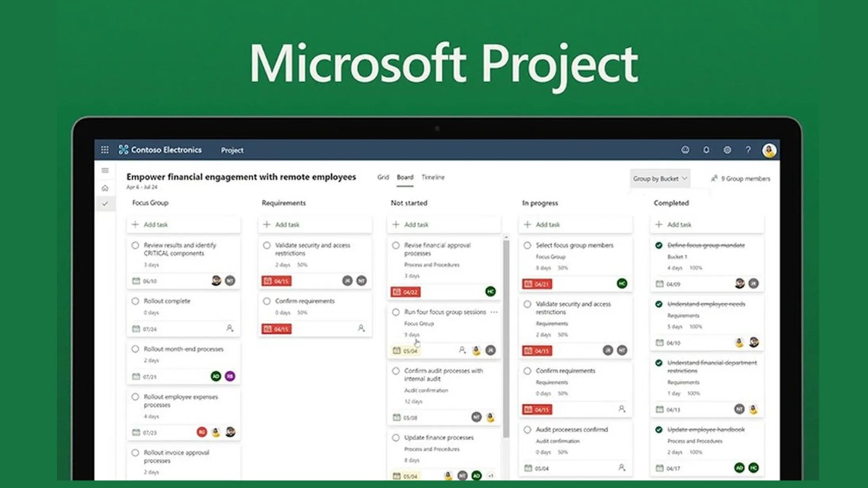Open more options on Run four focus group sessions

(x=494, y=312)
